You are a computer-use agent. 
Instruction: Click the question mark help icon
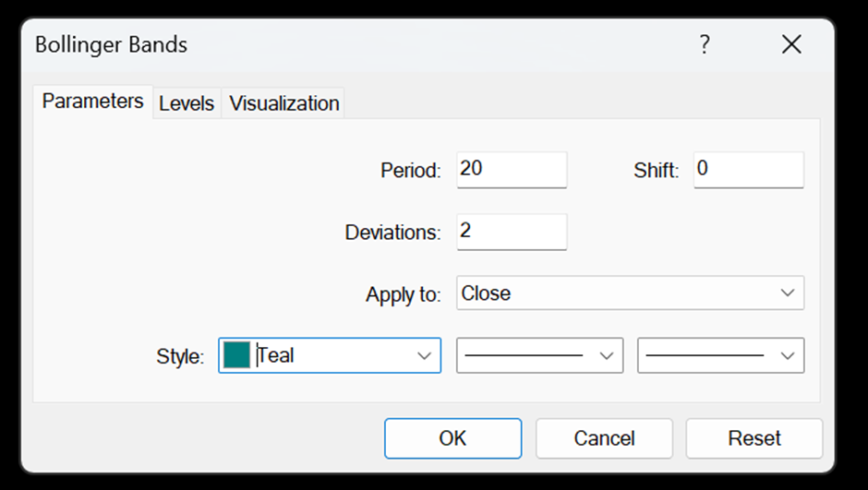[x=705, y=44]
